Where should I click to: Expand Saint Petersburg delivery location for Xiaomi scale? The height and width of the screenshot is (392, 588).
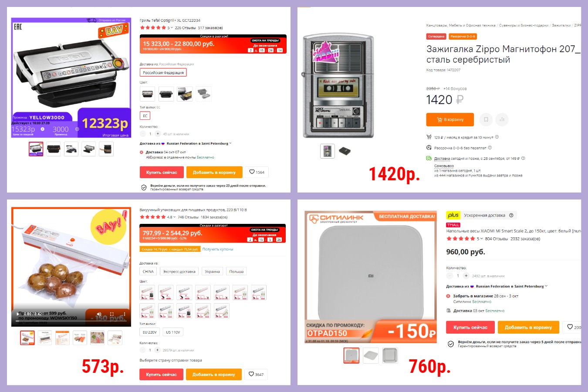click(546, 286)
